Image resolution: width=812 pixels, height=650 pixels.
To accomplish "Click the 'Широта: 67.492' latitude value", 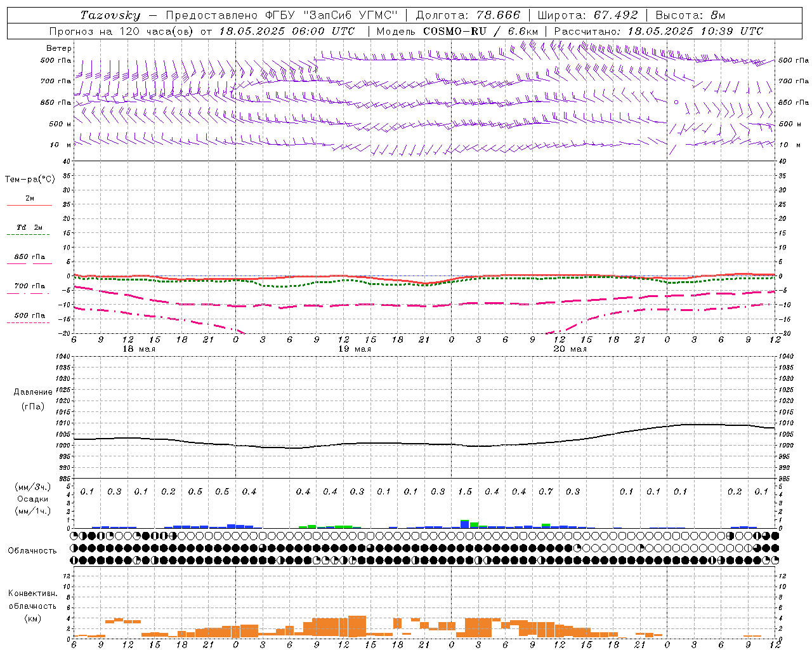I will click(587, 15).
